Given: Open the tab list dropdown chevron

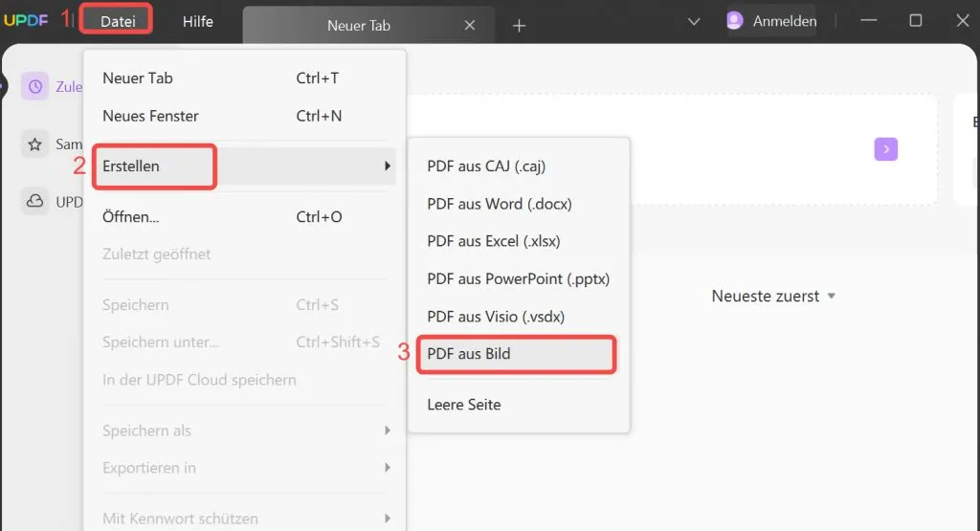Looking at the screenshot, I should point(696,21).
